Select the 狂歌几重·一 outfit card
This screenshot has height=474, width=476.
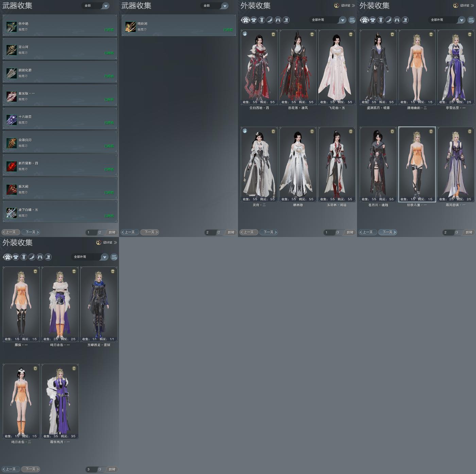point(417,164)
